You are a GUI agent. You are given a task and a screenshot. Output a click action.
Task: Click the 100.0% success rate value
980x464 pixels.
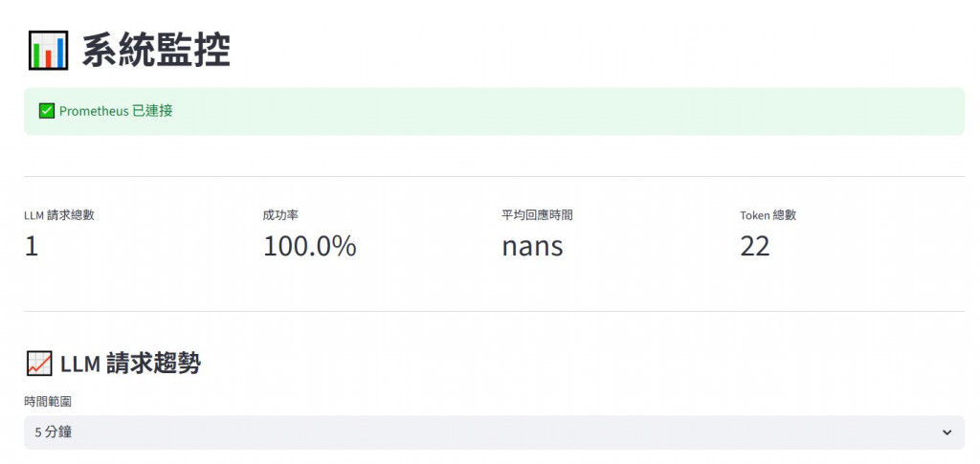309,247
